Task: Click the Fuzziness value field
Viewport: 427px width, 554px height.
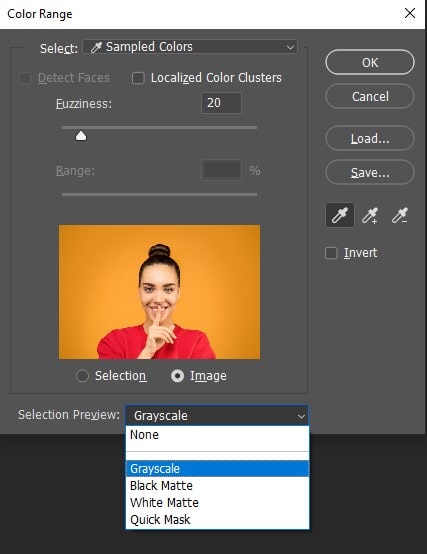Action: [x=221, y=103]
